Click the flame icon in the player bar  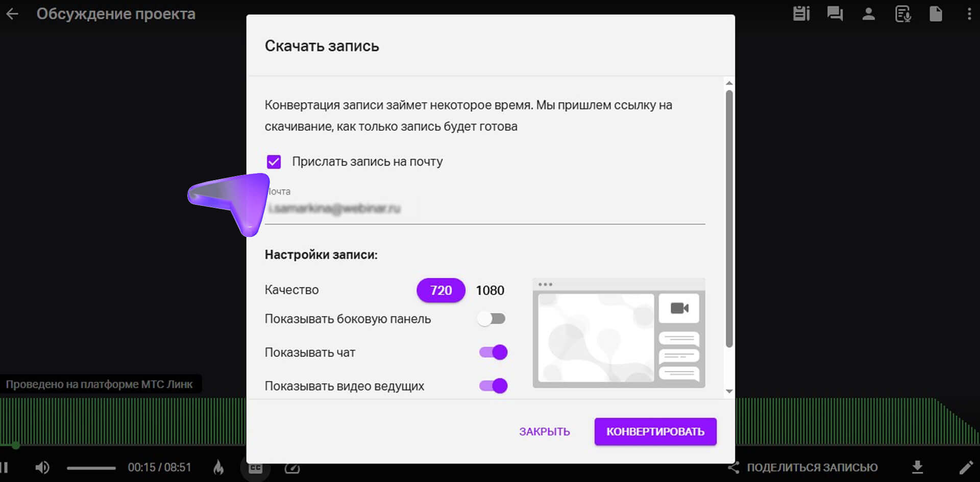[218, 467]
